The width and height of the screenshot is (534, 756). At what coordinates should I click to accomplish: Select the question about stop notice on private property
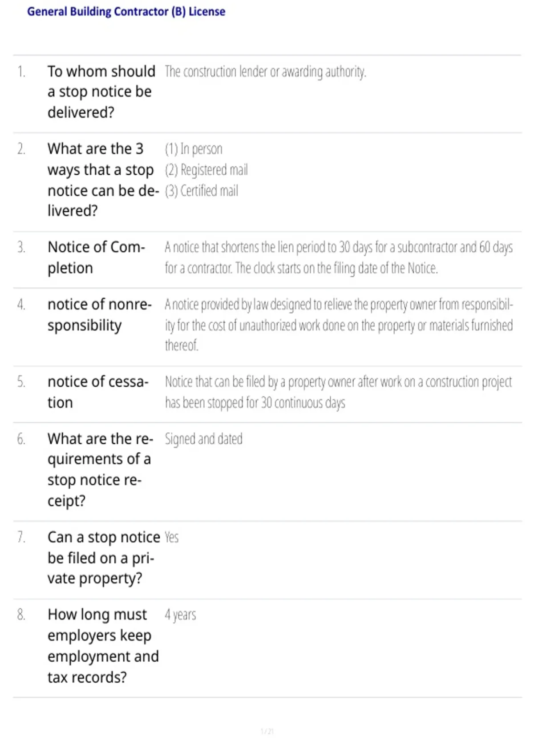point(104,558)
